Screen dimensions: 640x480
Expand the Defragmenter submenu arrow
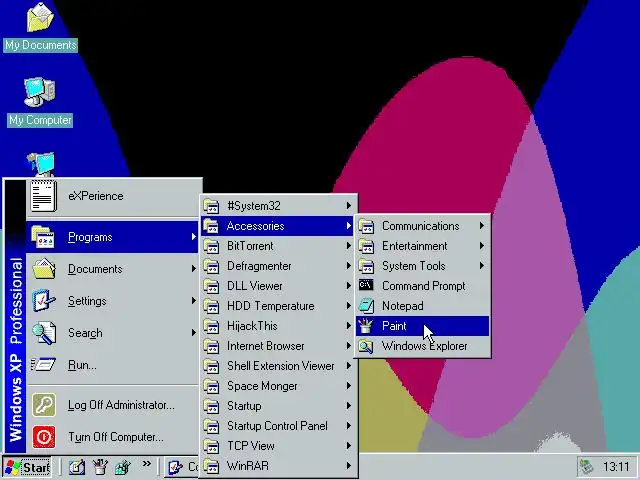[x=349, y=266]
